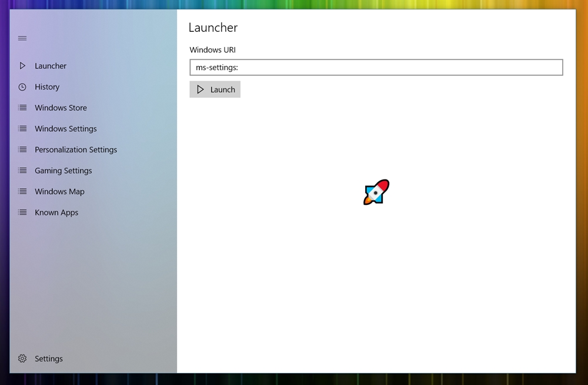
Task: Click the gear icon next to Settings
Action: click(22, 359)
